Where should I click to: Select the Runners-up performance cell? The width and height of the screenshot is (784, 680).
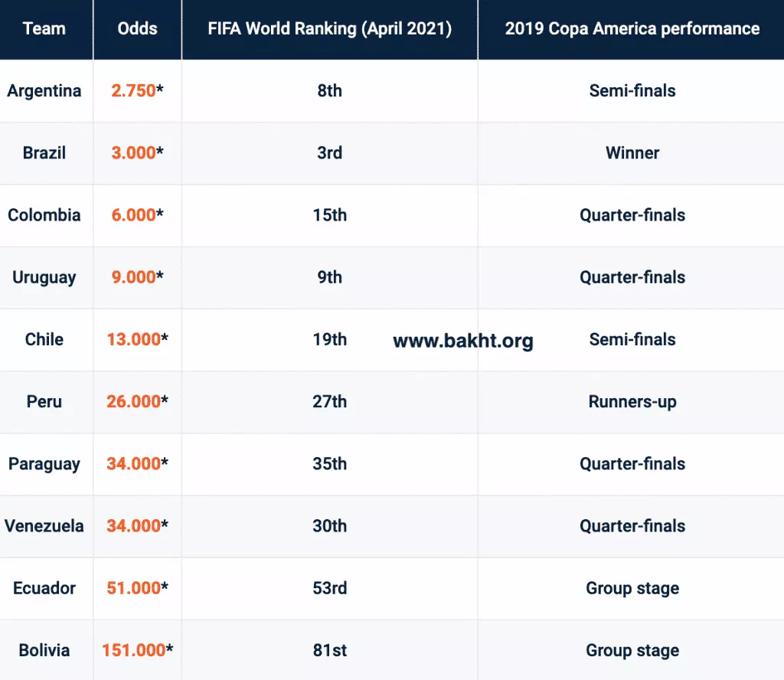click(632, 401)
